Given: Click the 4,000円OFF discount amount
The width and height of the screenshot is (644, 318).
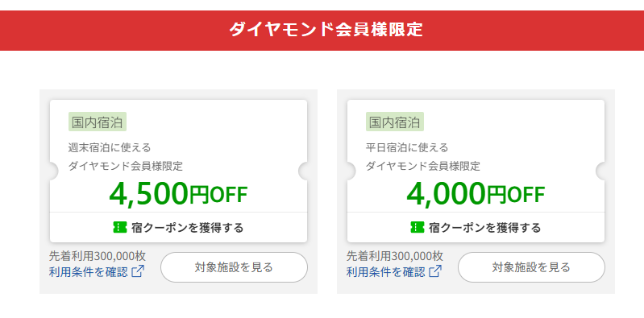Looking at the screenshot, I should click(476, 194).
